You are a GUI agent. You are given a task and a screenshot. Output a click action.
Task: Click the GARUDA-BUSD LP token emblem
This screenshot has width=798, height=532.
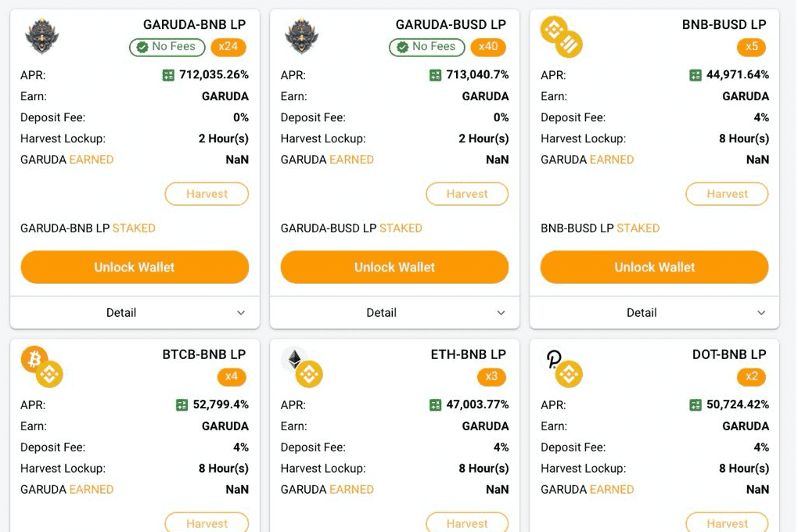pyautogui.click(x=302, y=35)
